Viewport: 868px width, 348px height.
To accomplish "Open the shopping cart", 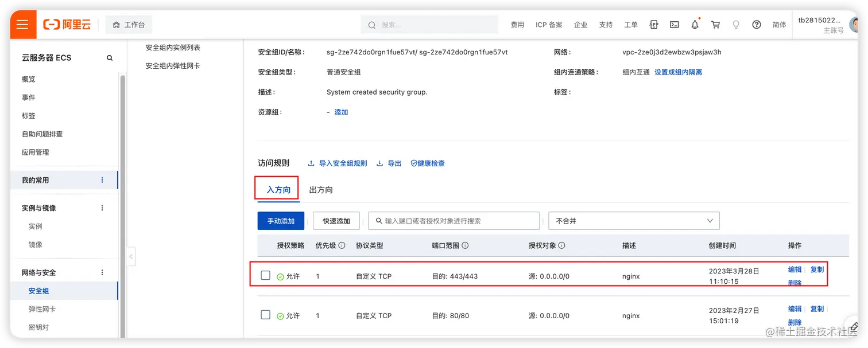I will [x=715, y=25].
